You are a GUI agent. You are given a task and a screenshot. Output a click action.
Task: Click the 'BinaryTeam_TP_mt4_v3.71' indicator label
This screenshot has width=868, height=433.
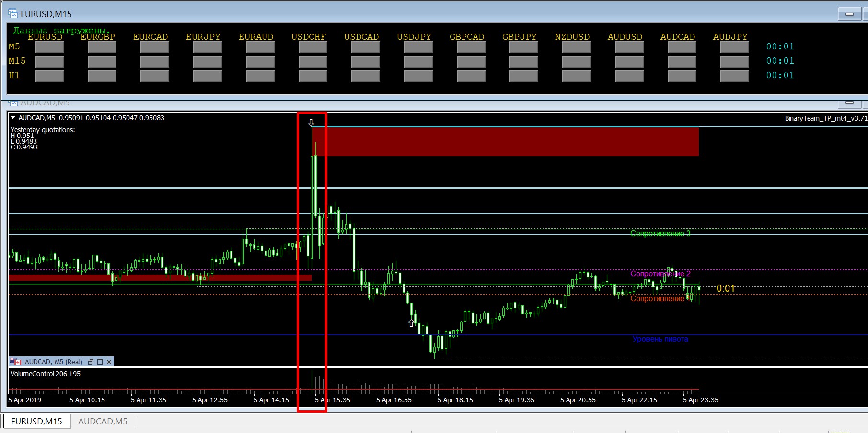point(826,118)
